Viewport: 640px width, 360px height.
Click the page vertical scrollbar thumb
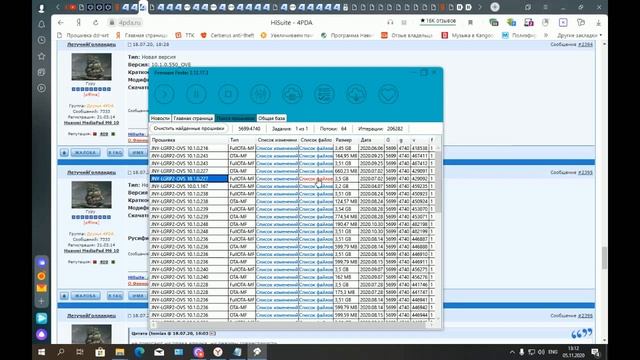[x=604, y=258]
